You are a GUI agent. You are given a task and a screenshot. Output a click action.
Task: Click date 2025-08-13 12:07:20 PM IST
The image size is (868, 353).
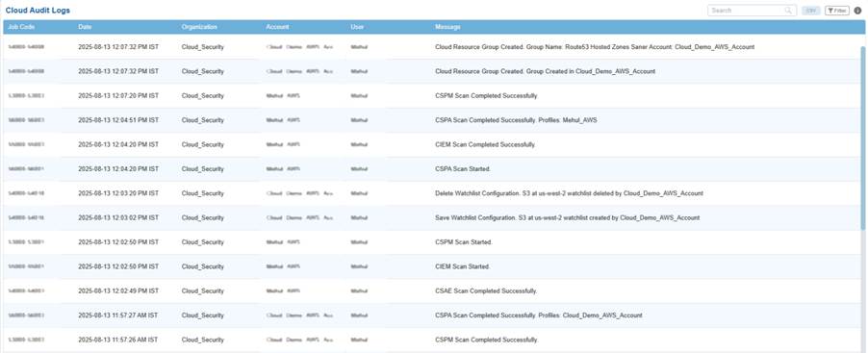coord(118,96)
